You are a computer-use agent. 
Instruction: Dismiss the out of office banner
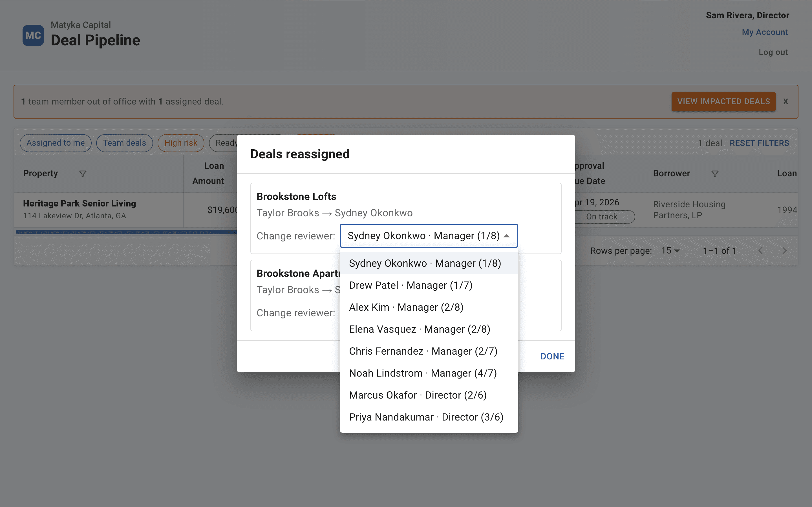(785, 102)
